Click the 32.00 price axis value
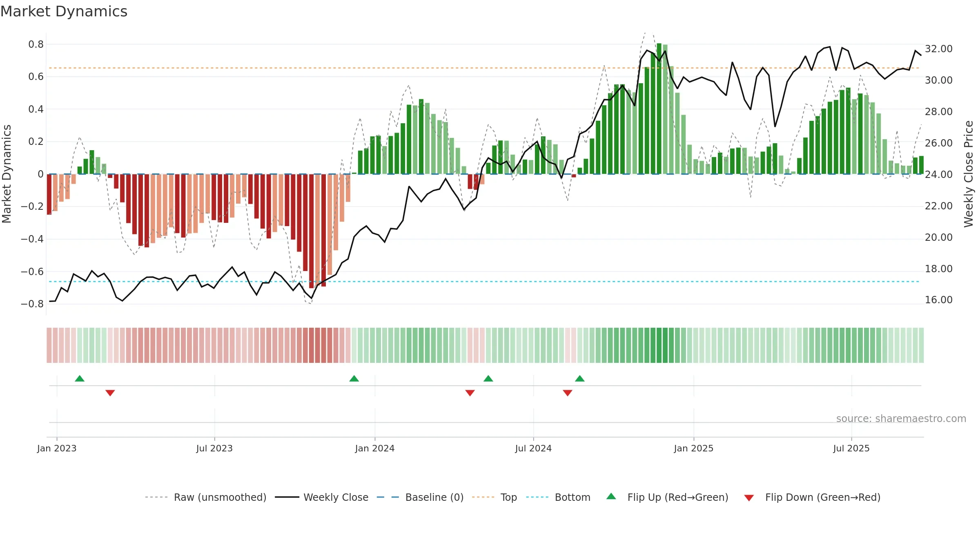Image resolution: width=980 pixels, height=551 pixels. point(939,49)
